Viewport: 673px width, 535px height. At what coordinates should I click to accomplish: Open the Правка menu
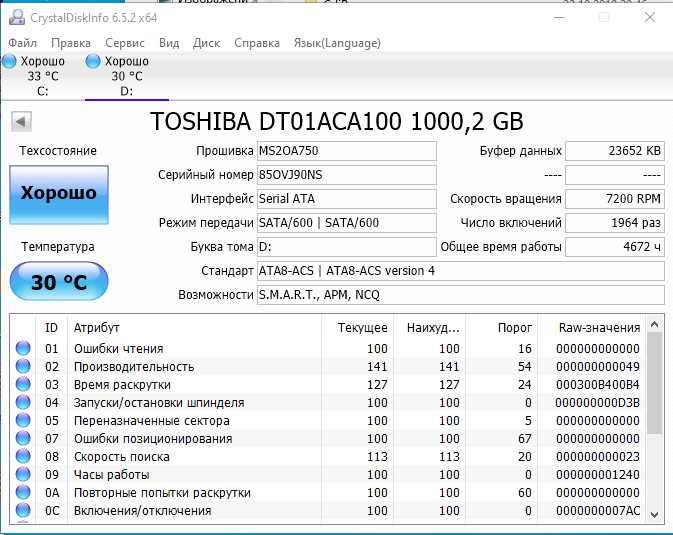71,43
